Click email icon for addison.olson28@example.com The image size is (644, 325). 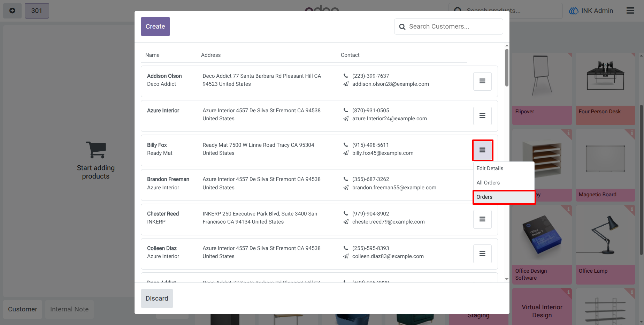(x=346, y=84)
